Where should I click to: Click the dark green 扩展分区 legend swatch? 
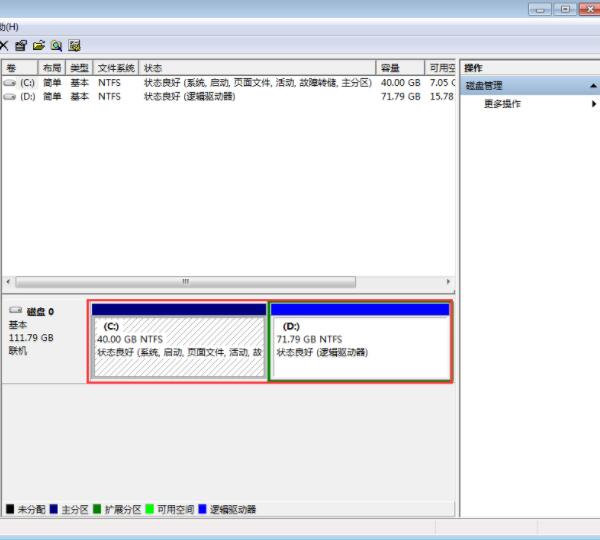[97, 509]
